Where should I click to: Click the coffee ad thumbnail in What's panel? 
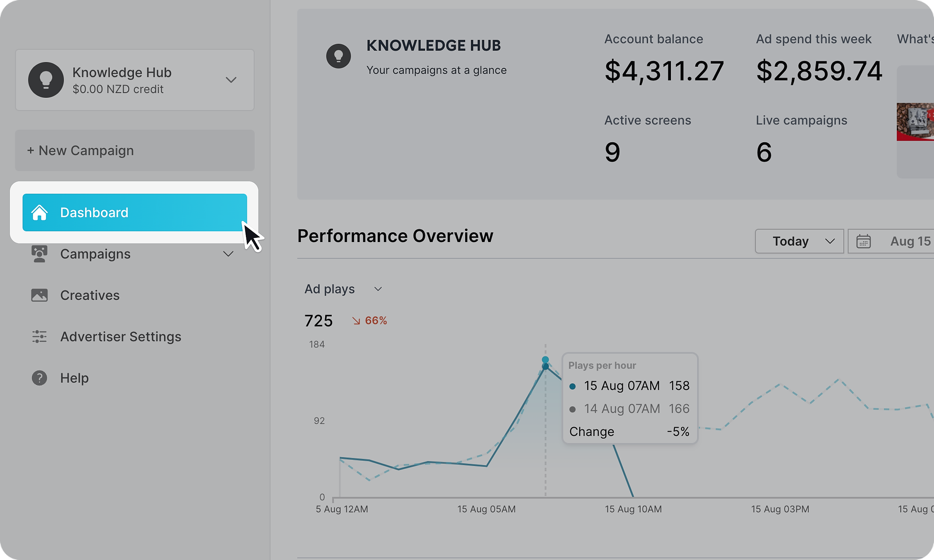point(915,121)
